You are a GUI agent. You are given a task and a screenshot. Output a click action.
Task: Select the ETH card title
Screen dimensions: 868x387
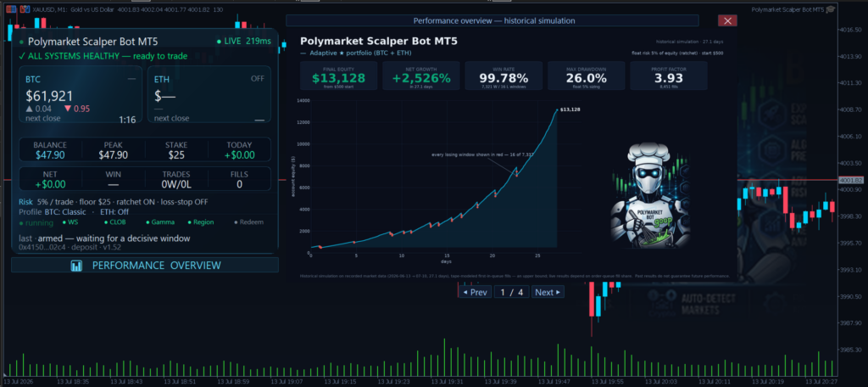pyautogui.click(x=162, y=79)
